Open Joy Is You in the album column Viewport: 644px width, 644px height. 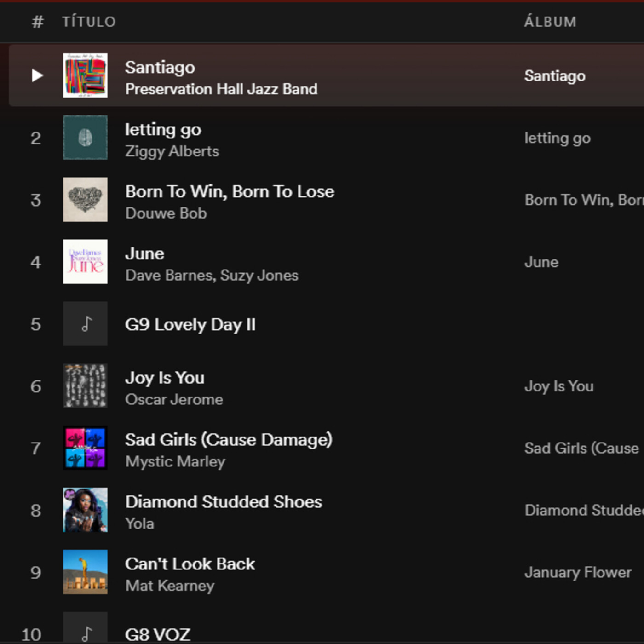tap(559, 386)
